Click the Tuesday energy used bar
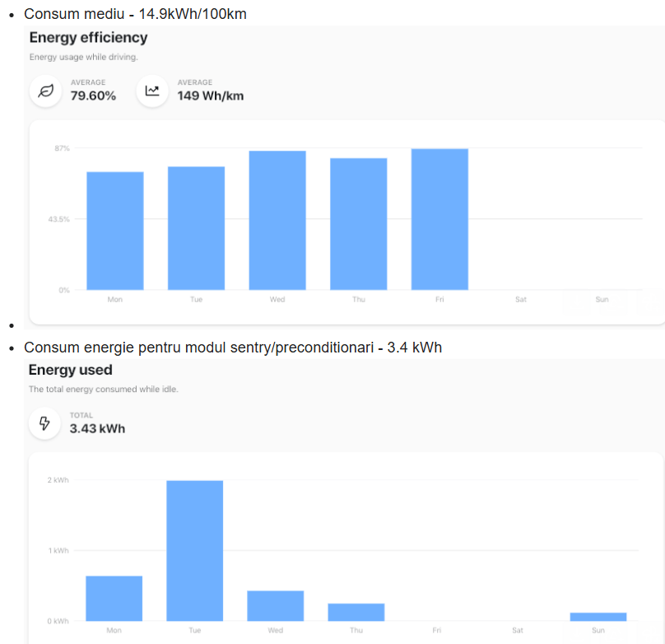 coord(195,551)
